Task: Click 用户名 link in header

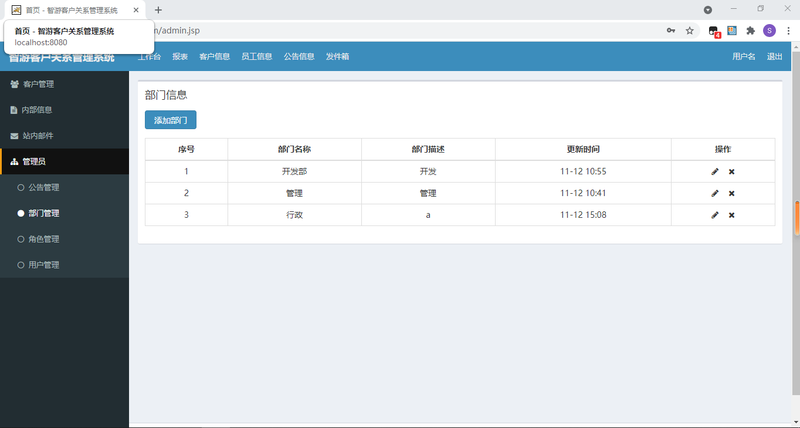Action: (x=743, y=57)
